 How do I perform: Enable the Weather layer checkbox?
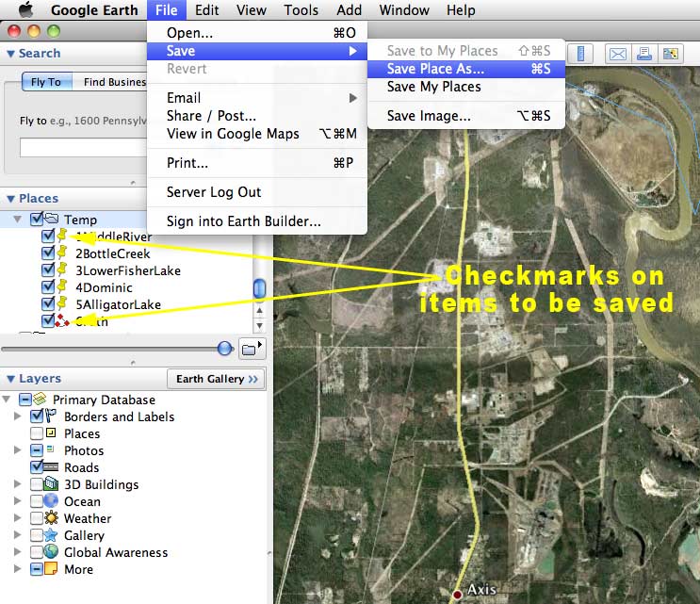click(37, 518)
